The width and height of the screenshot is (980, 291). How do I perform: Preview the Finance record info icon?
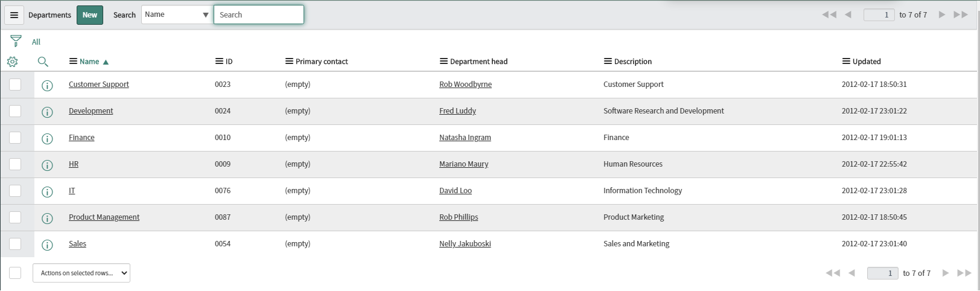tap(47, 139)
